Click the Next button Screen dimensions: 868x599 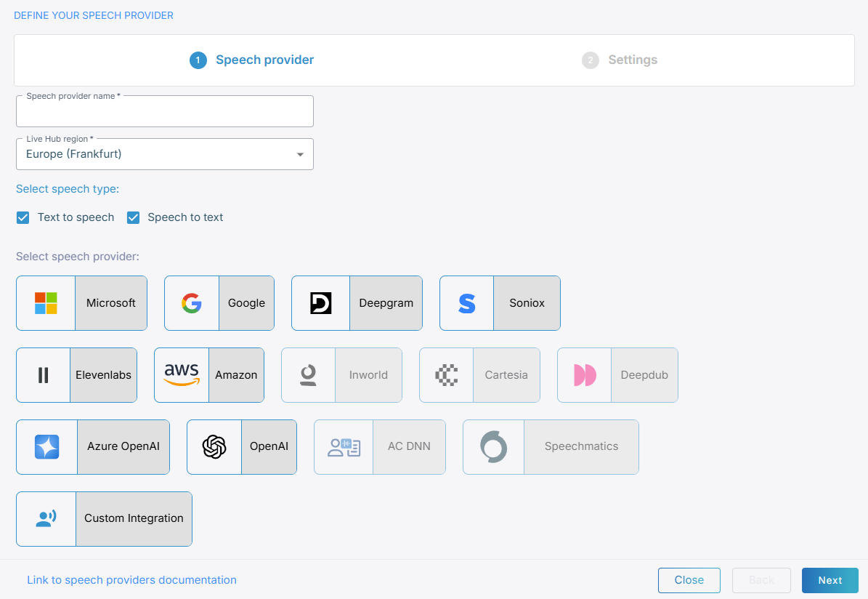[x=830, y=580]
